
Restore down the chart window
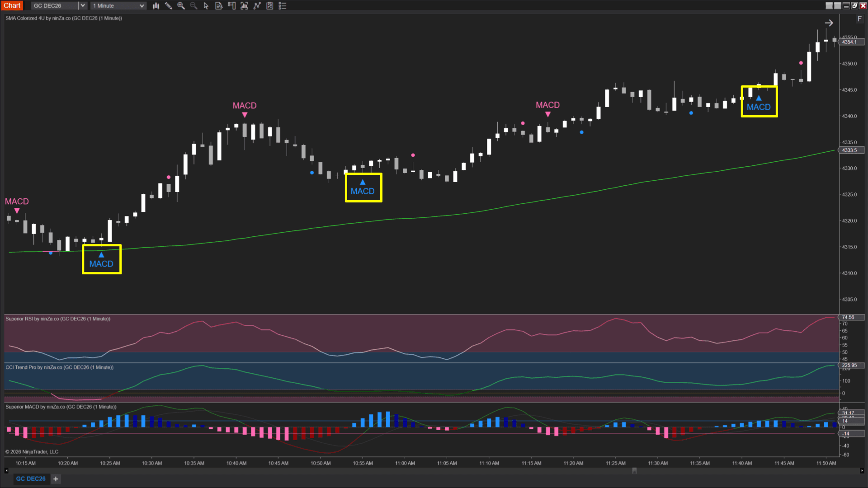[854, 6]
